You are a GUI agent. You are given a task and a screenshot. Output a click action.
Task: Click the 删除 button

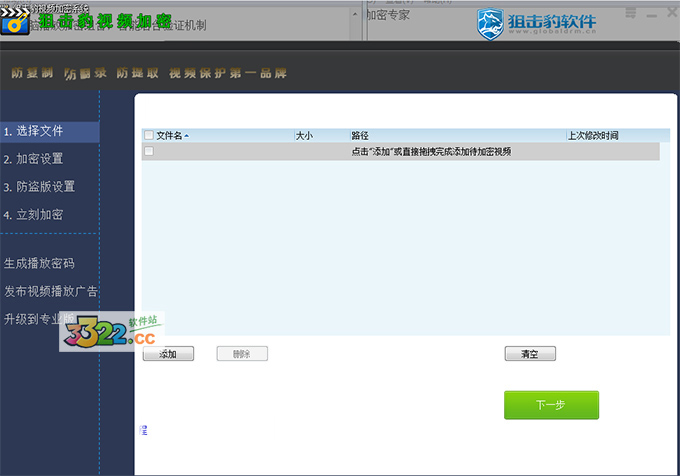pos(242,354)
